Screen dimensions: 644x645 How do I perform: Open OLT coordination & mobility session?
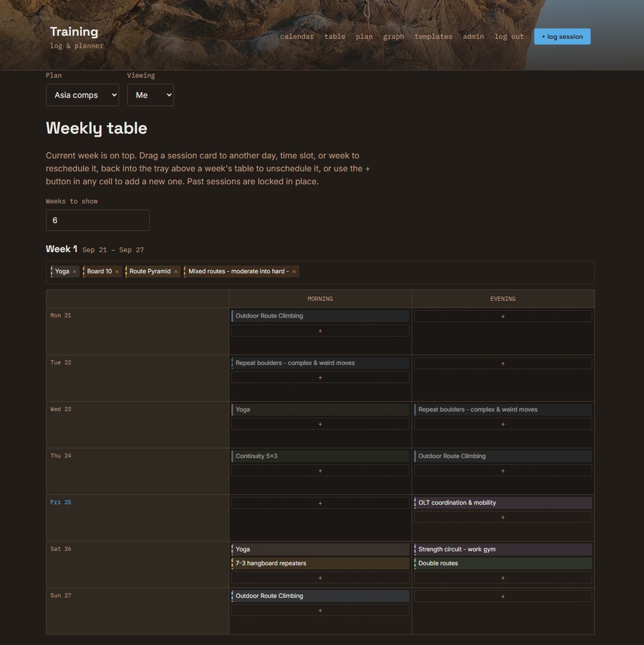click(503, 503)
